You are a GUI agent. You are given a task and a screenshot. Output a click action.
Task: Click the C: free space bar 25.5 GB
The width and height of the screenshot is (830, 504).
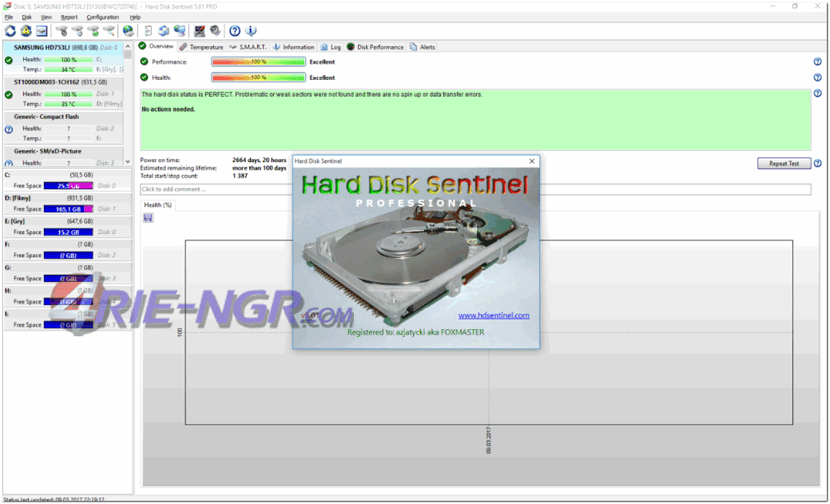point(68,186)
